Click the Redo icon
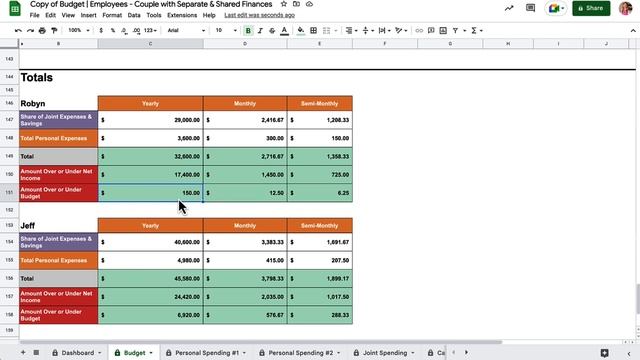 pos(30,31)
